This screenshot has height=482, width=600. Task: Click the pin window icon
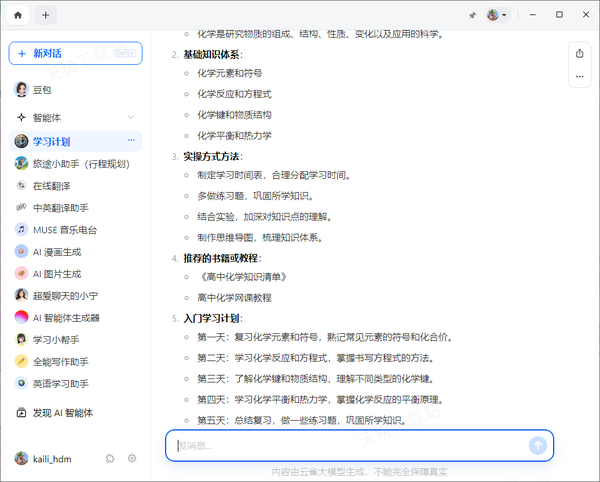472,16
